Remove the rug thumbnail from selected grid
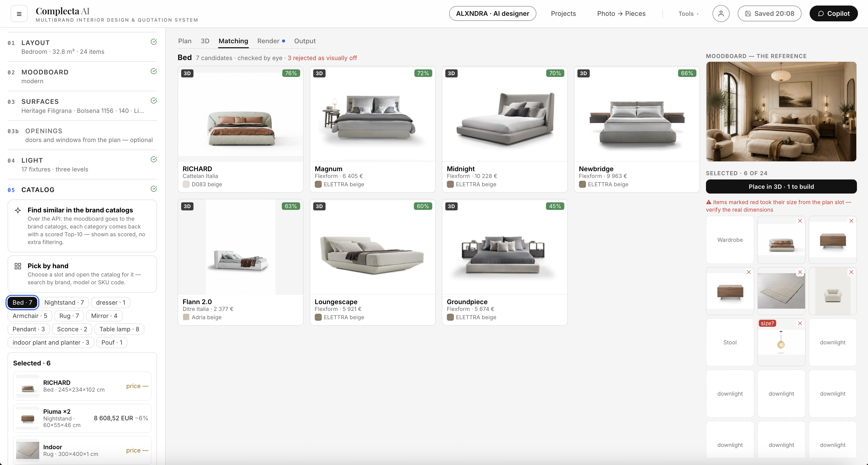The height and width of the screenshot is (465, 868). 800,272
